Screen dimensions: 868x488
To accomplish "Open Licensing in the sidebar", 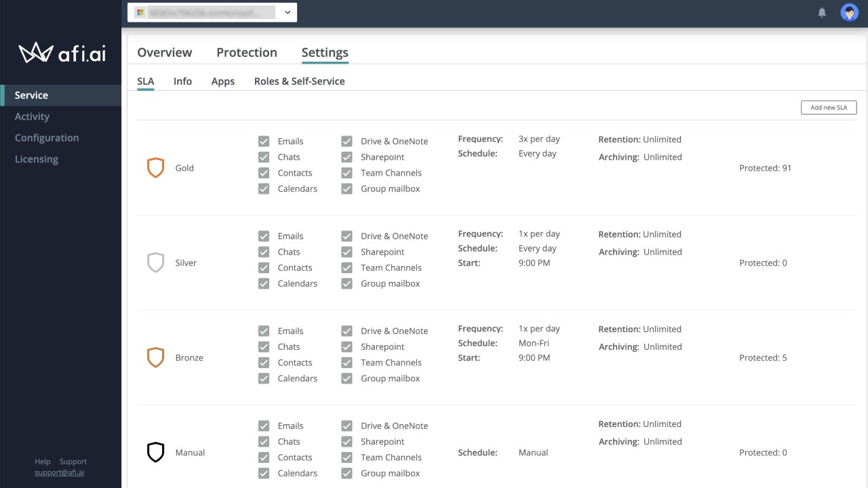I will click(37, 159).
